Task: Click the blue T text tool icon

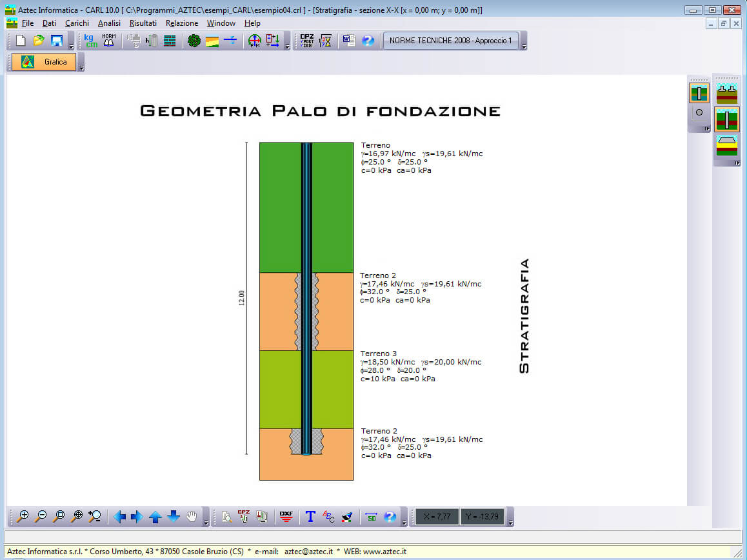Action: [x=310, y=516]
